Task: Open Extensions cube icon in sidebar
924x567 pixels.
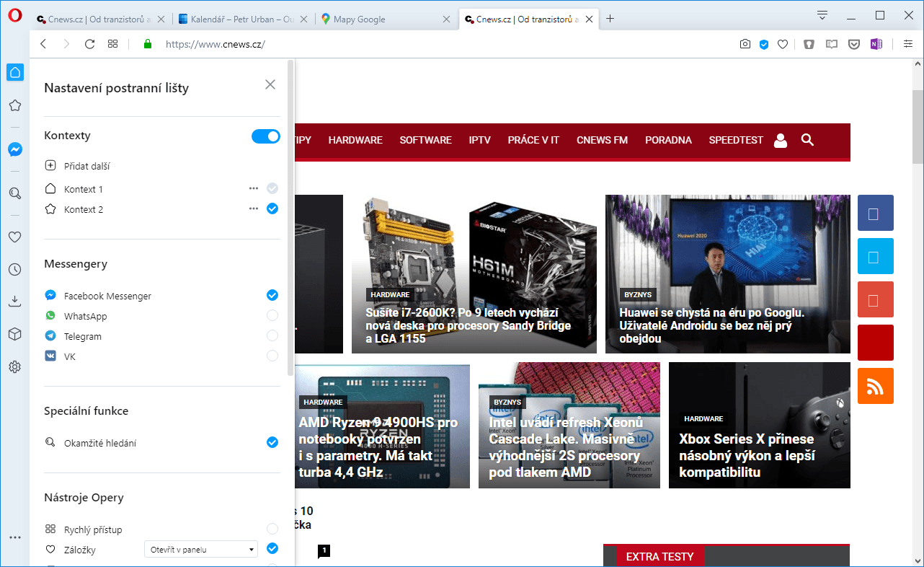Action: 14,334
